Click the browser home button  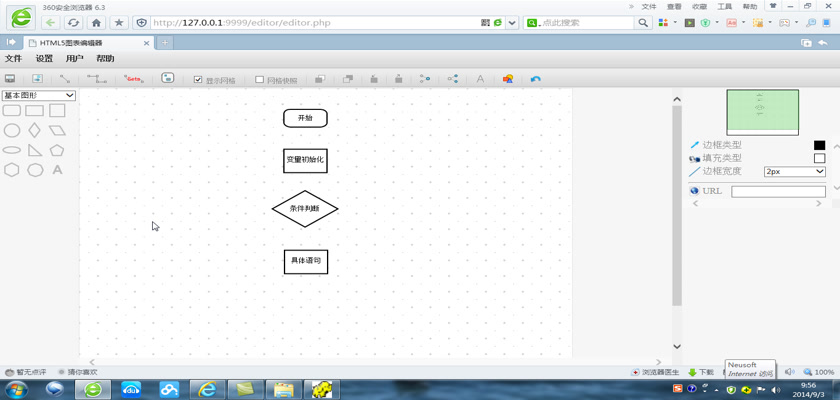(x=96, y=23)
